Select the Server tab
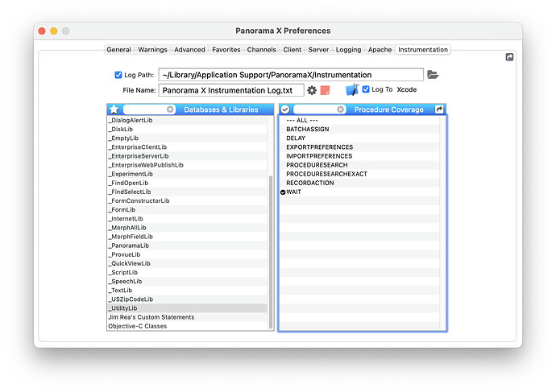The image size is (556, 392). [x=318, y=50]
